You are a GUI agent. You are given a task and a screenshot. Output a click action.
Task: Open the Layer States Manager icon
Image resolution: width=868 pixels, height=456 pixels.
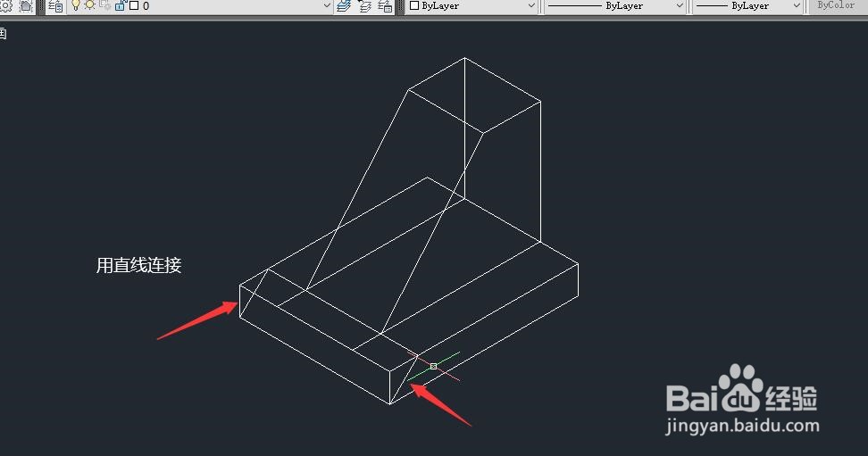click(x=385, y=6)
